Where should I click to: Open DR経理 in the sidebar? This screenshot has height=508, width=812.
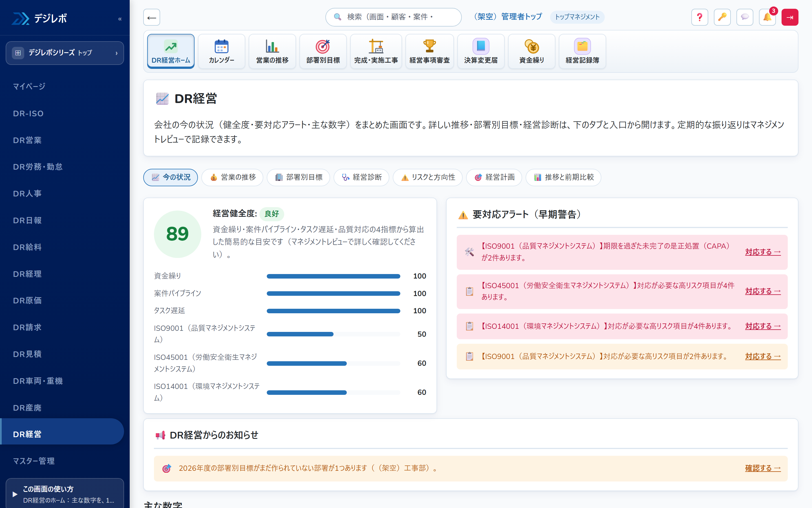62,274
